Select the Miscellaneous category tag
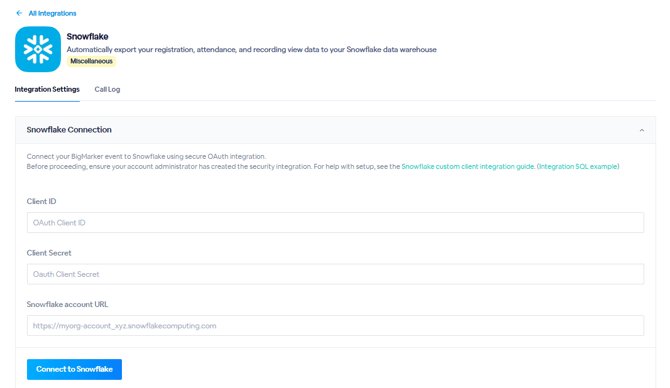 pos(91,61)
